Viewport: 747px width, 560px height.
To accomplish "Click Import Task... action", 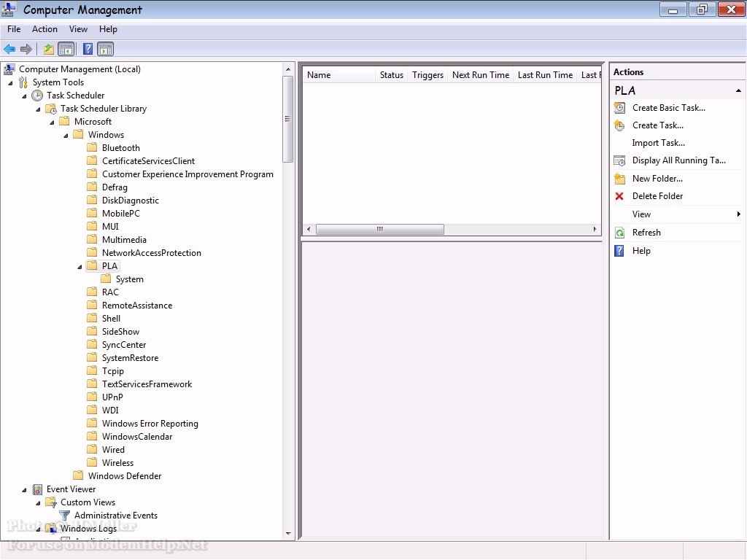I will point(659,143).
